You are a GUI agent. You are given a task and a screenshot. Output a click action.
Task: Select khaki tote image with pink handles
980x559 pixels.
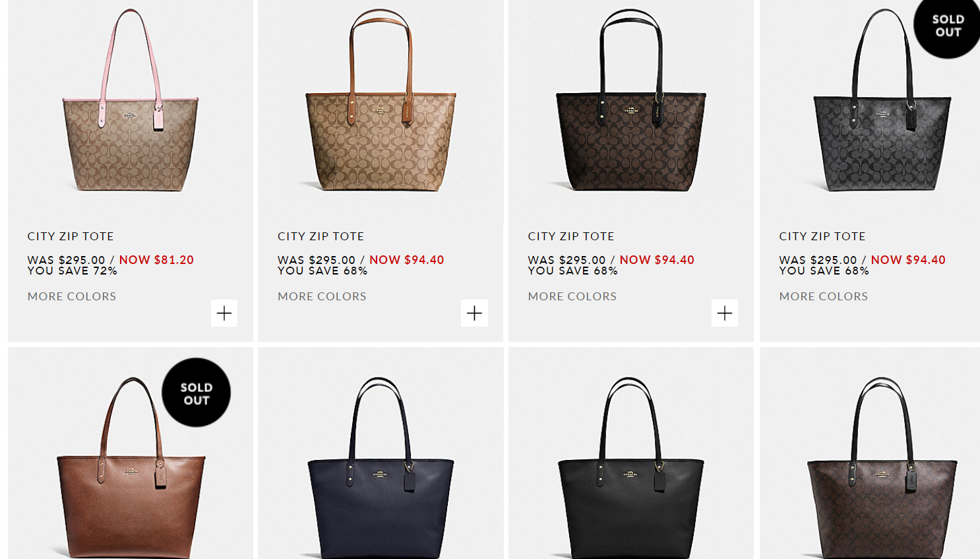click(131, 100)
